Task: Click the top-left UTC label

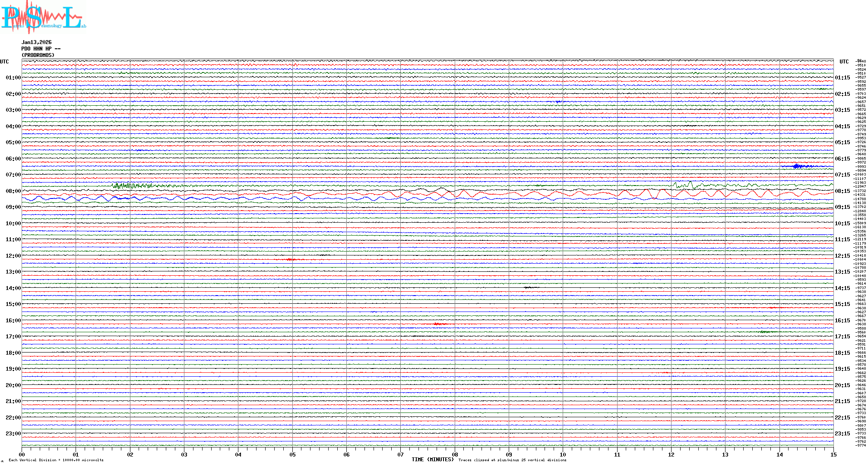Action: click(4, 62)
